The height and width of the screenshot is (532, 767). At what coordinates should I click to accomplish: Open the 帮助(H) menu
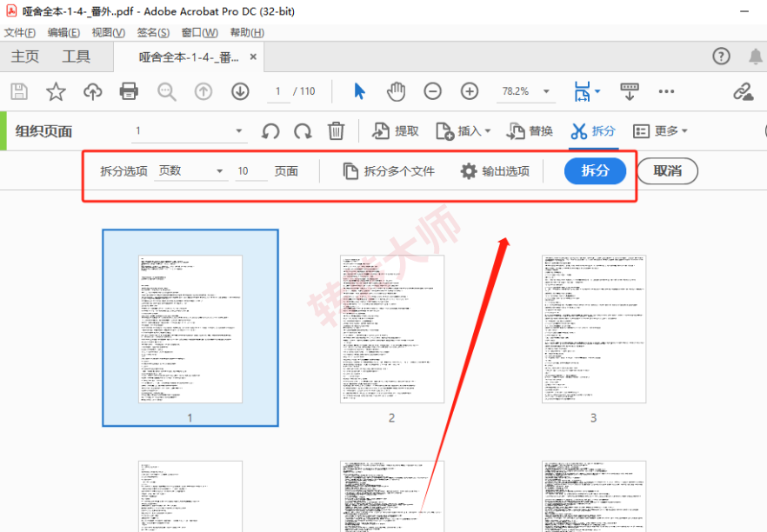pyautogui.click(x=247, y=33)
